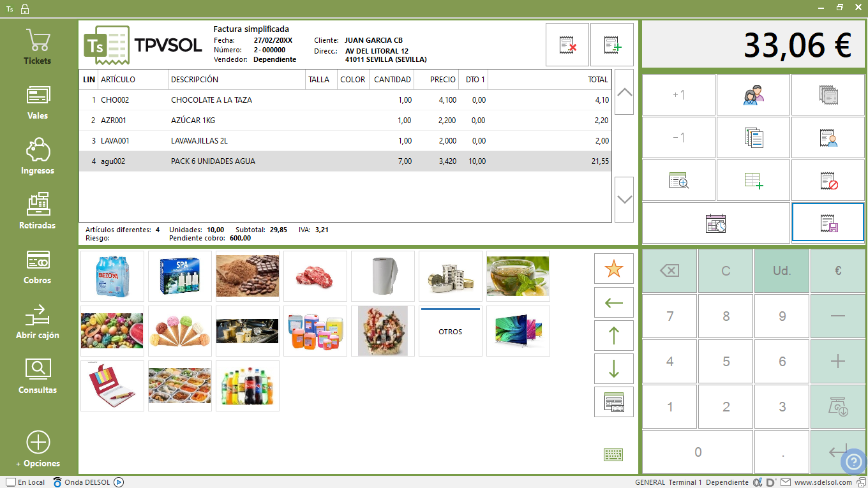Click the −1 quantity button
868x488 pixels.
[678, 138]
